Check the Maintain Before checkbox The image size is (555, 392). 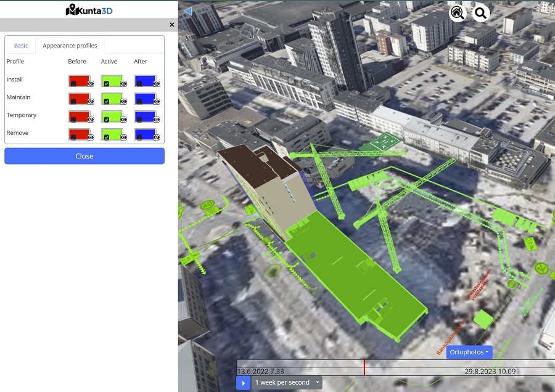[x=73, y=101]
